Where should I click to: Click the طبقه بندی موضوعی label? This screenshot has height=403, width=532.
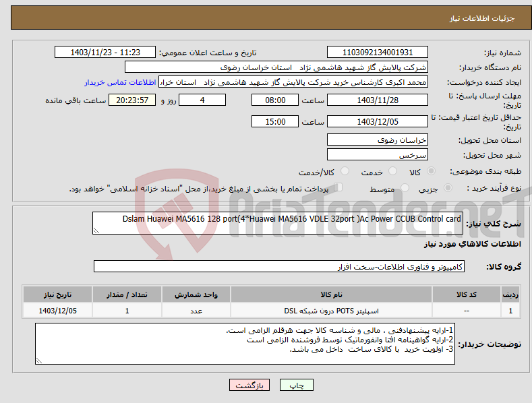pyautogui.click(x=485, y=172)
